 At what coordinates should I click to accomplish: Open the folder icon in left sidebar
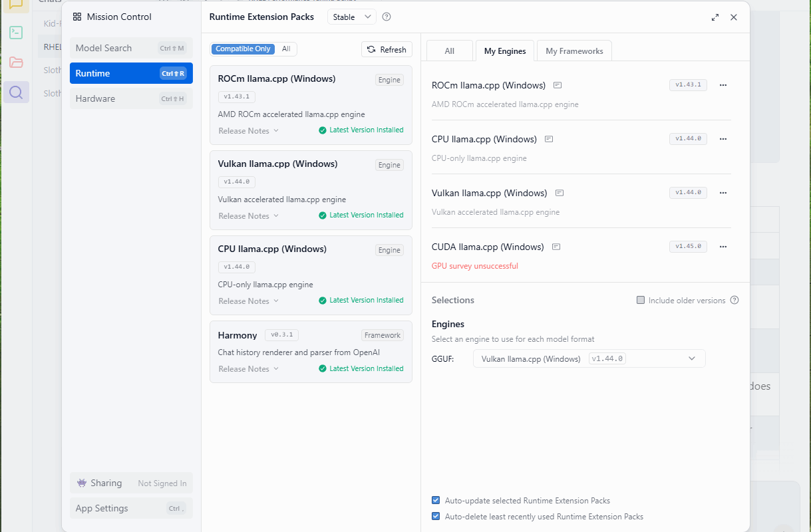pos(16,63)
